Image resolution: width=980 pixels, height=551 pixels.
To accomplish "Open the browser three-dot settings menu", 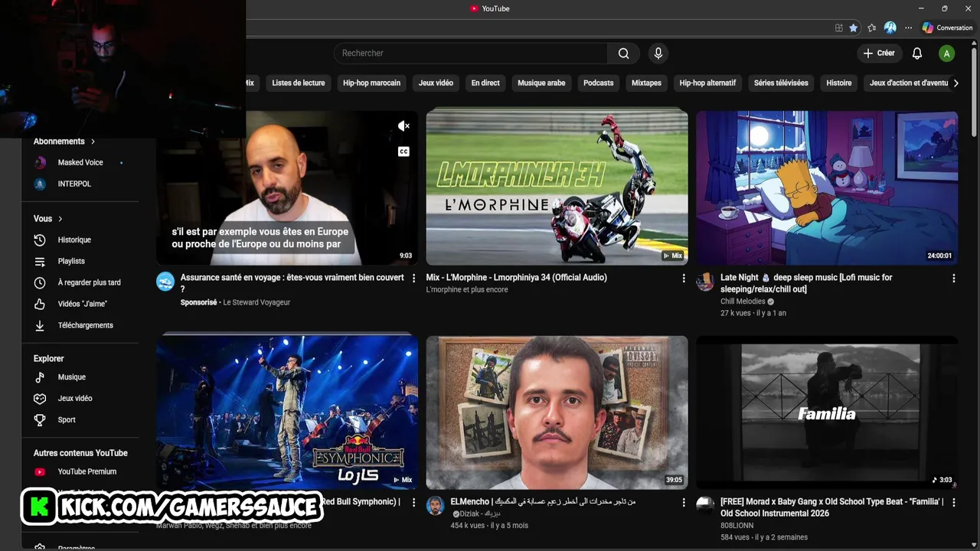I will pyautogui.click(x=909, y=28).
